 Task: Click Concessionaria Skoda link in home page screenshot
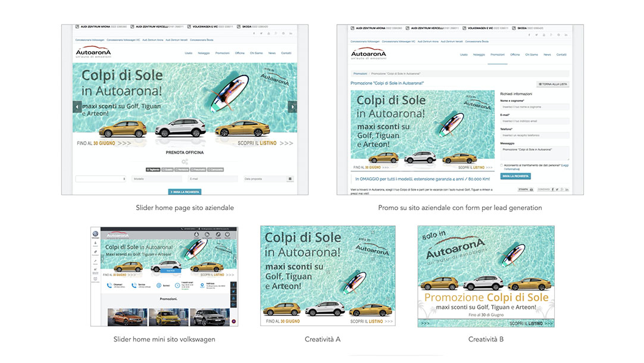[x=202, y=40]
